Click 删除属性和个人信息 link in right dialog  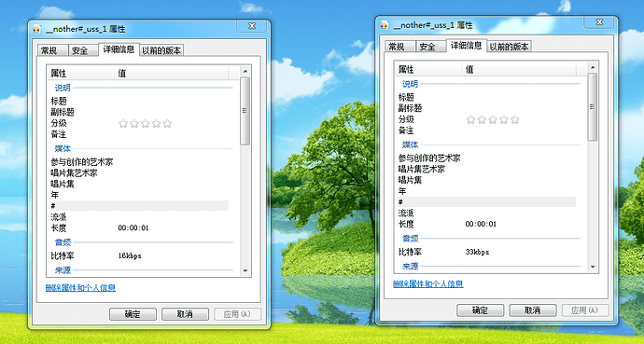pyautogui.click(x=428, y=284)
